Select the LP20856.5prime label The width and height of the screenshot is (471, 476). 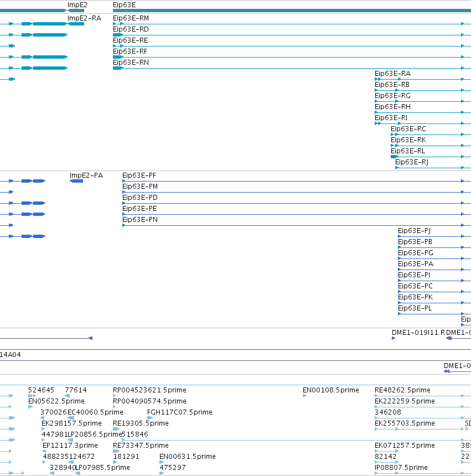(x=95, y=434)
